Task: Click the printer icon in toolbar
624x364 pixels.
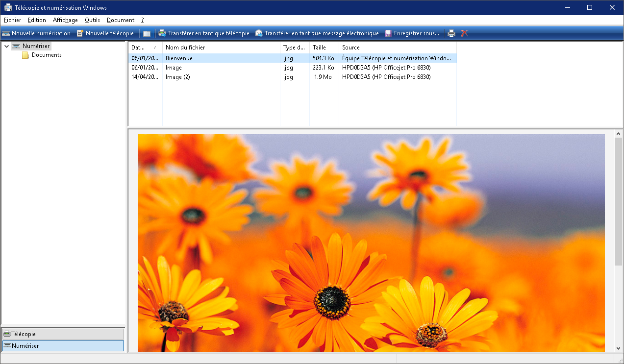Action: (x=451, y=33)
